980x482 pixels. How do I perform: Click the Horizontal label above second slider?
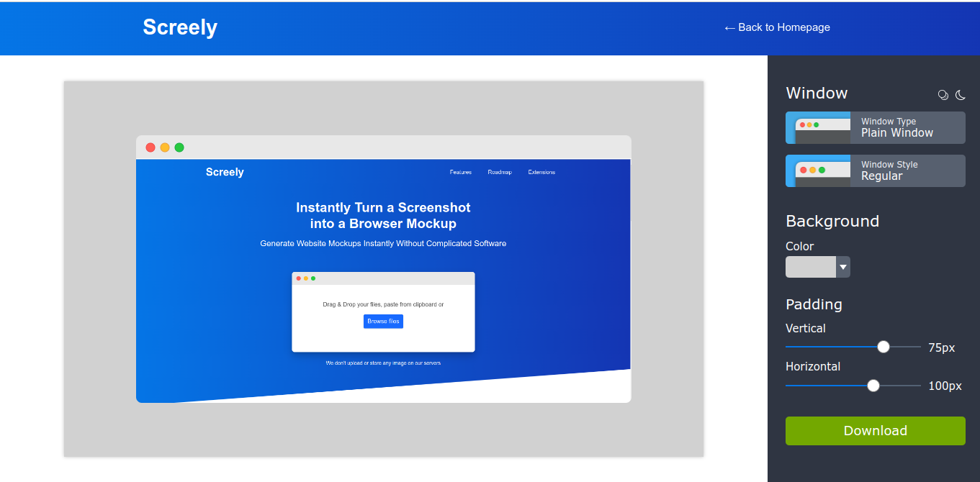click(813, 366)
